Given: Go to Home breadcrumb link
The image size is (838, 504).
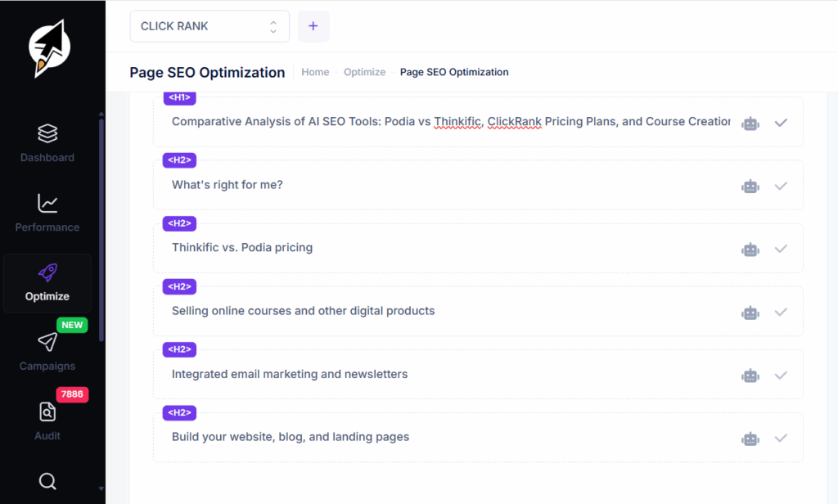Looking at the screenshot, I should pos(315,72).
